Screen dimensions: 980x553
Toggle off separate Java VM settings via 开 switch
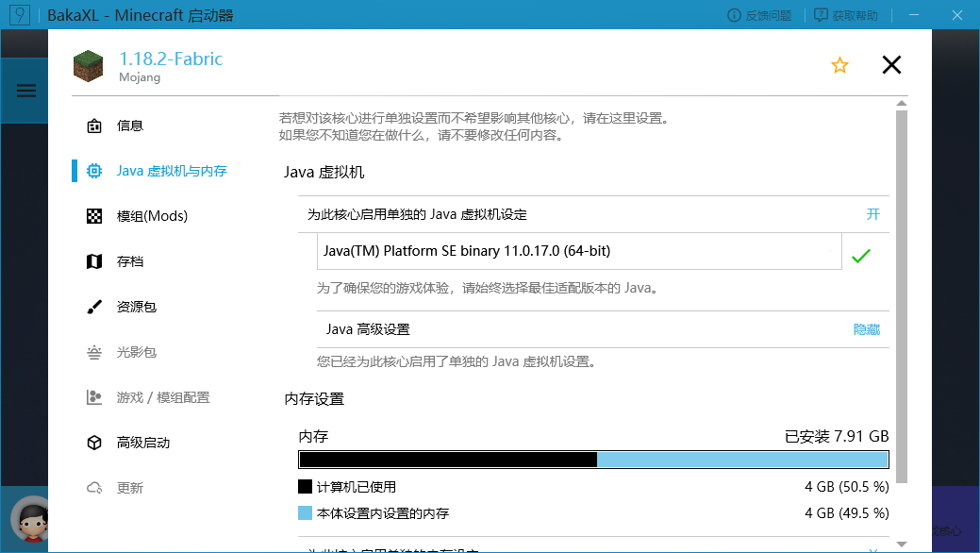[x=872, y=214]
